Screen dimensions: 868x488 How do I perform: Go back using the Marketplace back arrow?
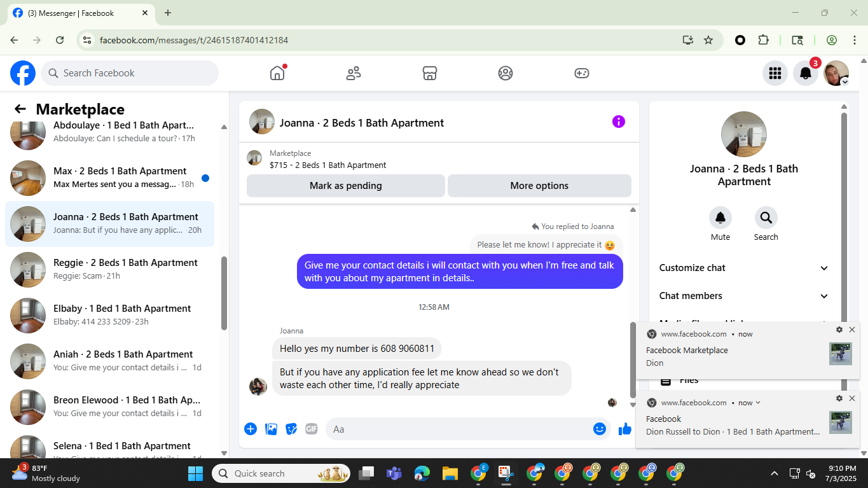tap(20, 109)
